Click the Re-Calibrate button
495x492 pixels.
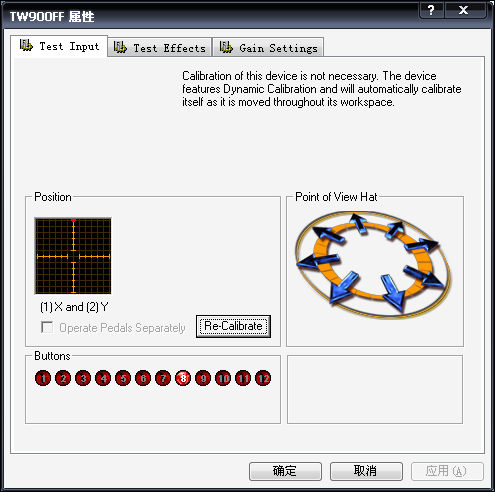233,326
